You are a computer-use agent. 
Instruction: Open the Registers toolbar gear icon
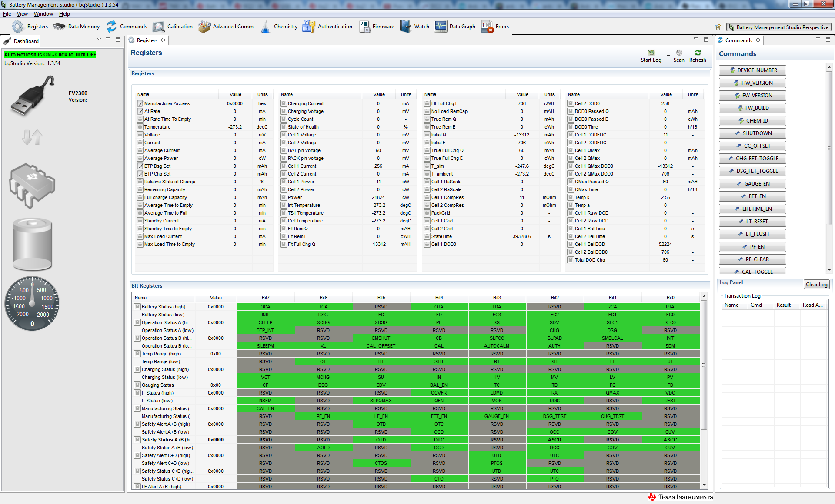tap(17, 27)
